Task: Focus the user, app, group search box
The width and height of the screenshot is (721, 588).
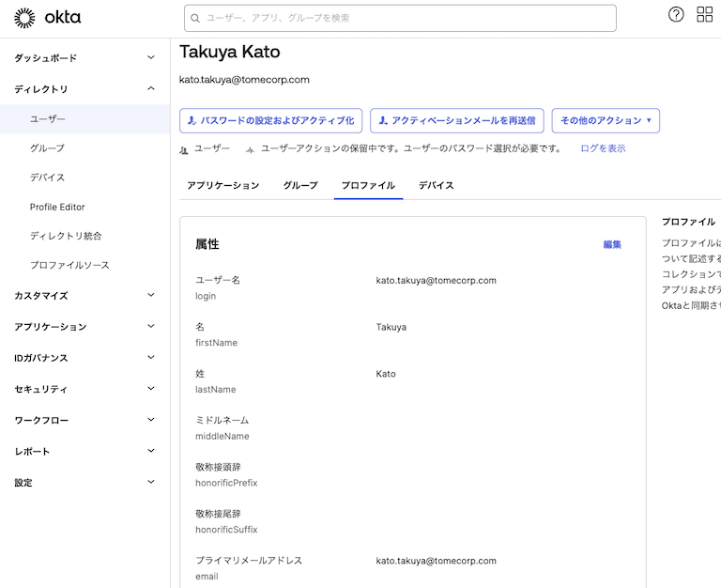Action: (404, 18)
